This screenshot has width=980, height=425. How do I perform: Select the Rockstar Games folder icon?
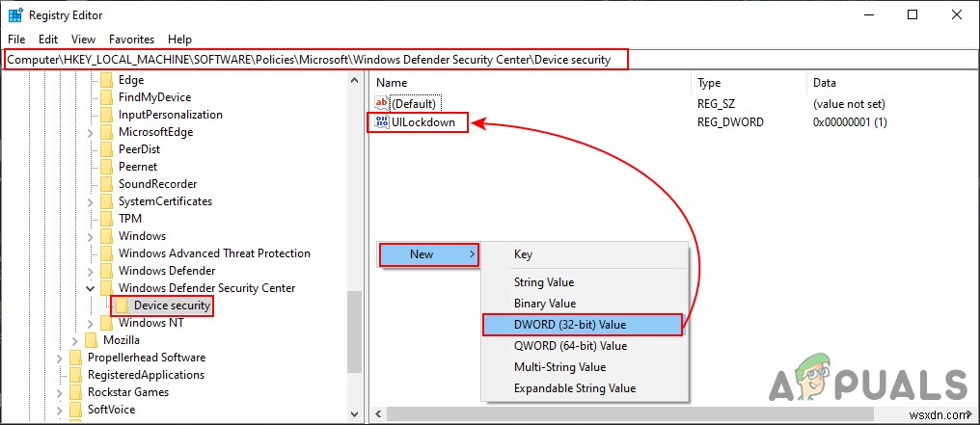(75, 392)
